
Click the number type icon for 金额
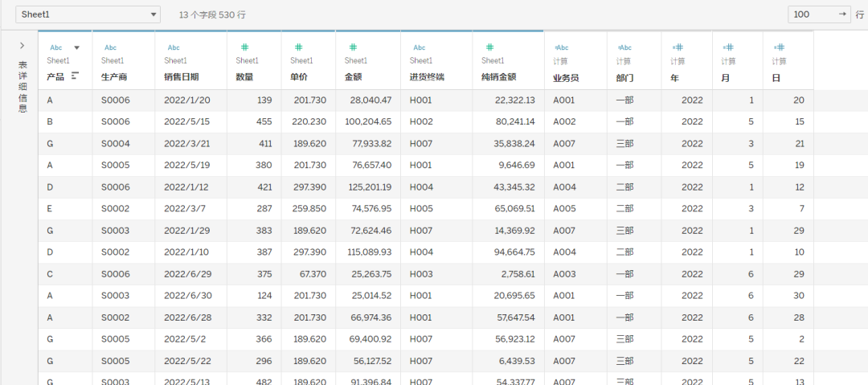click(353, 47)
